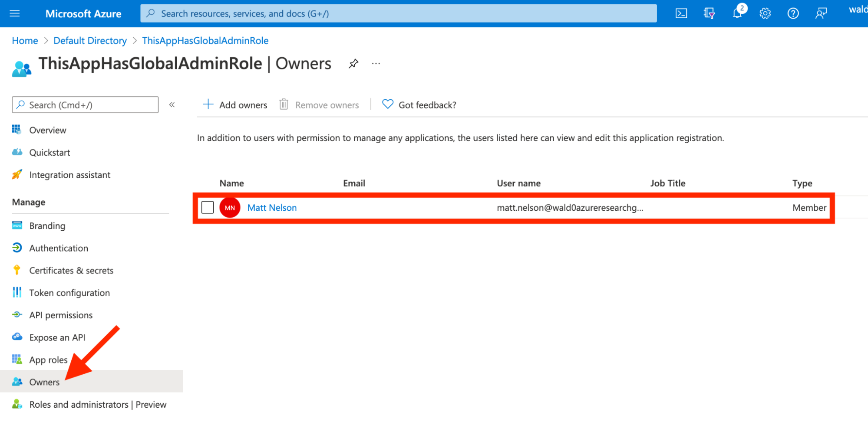Click Default Directory breadcrumb link
This screenshot has width=868, height=422.
click(x=90, y=41)
